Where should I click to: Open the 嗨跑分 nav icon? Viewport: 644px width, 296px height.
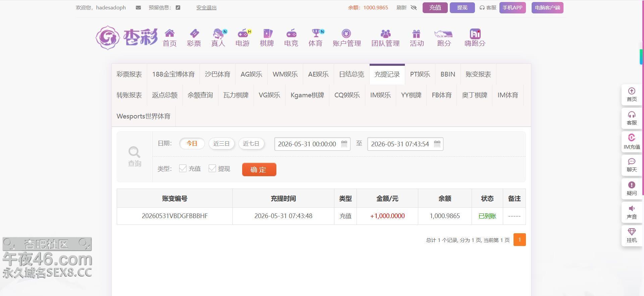[x=475, y=33]
